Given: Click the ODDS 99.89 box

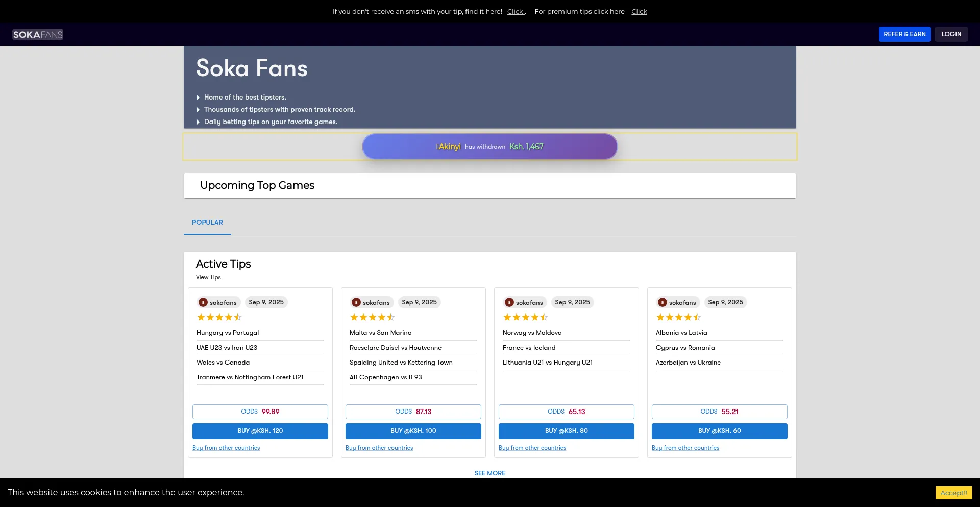Looking at the screenshot, I should [260, 412].
